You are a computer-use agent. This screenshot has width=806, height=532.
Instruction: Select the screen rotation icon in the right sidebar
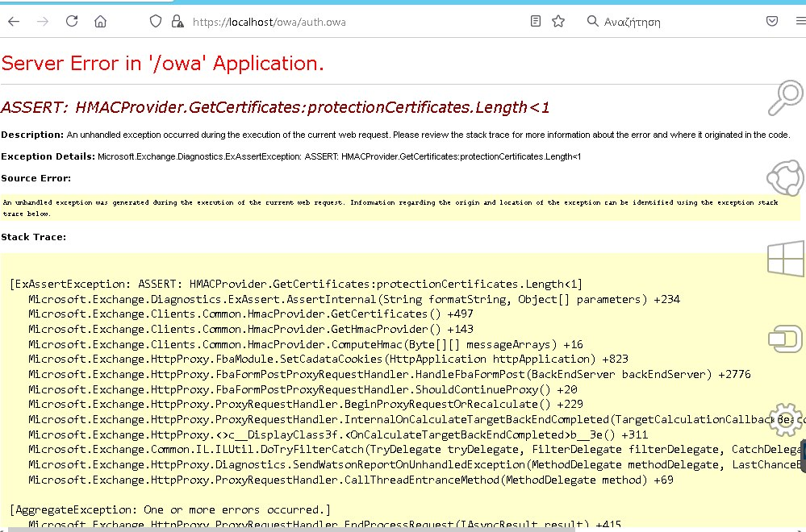point(784,339)
